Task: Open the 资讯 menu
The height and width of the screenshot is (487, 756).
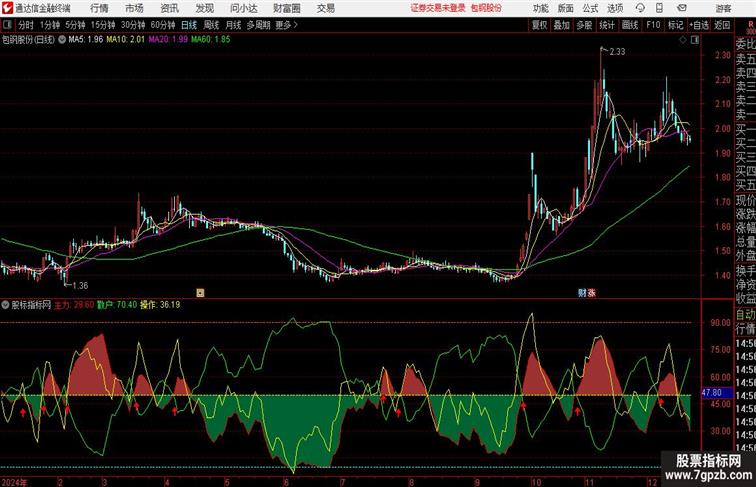Action: 169,8
